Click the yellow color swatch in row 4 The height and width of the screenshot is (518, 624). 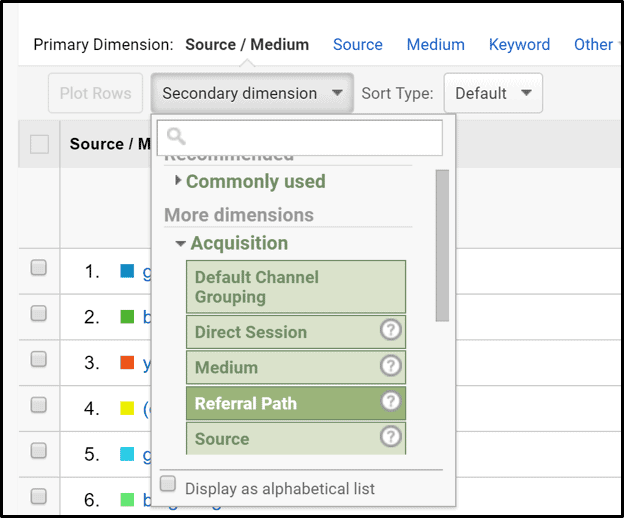127,408
